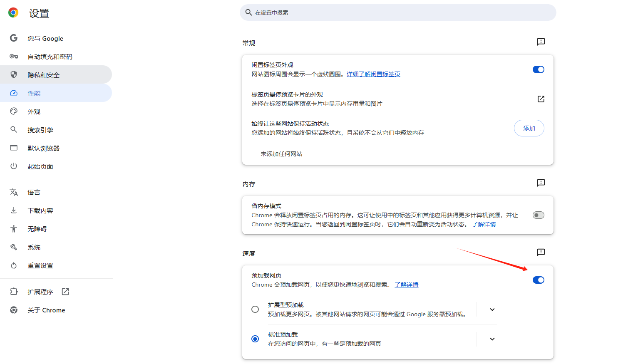Screen dimensions: 628x364
Task: Click the 未添加任何网站 text
Action: [x=281, y=154]
